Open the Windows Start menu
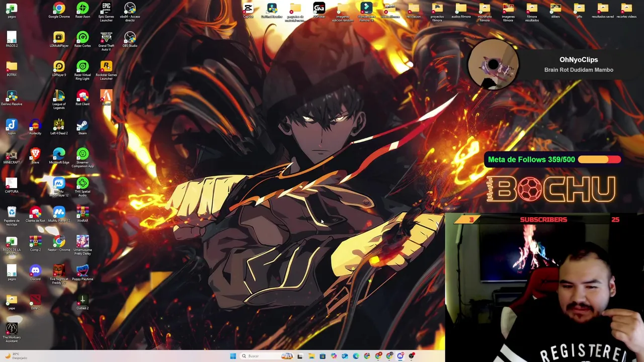The width and height of the screenshot is (644, 362). pyautogui.click(x=233, y=356)
